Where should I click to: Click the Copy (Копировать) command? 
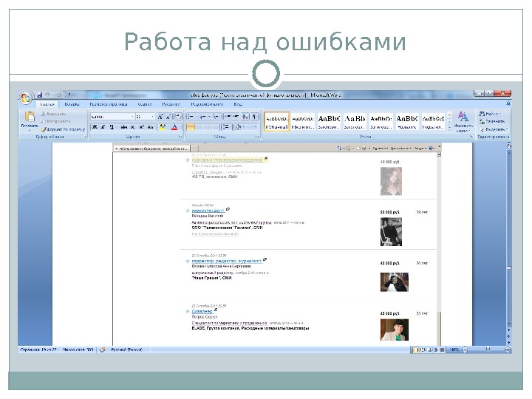point(55,121)
